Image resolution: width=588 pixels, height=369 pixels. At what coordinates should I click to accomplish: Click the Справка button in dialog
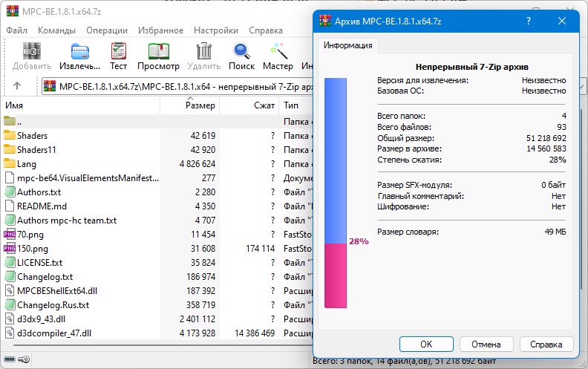coord(546,344)
